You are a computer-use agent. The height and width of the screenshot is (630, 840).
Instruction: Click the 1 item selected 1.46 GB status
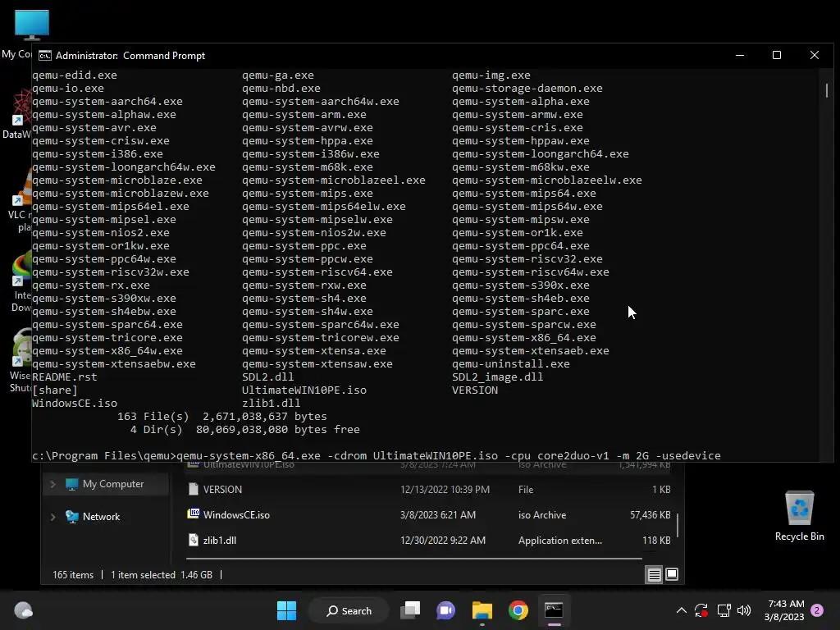pyautogui.click(x=162, y=575)
